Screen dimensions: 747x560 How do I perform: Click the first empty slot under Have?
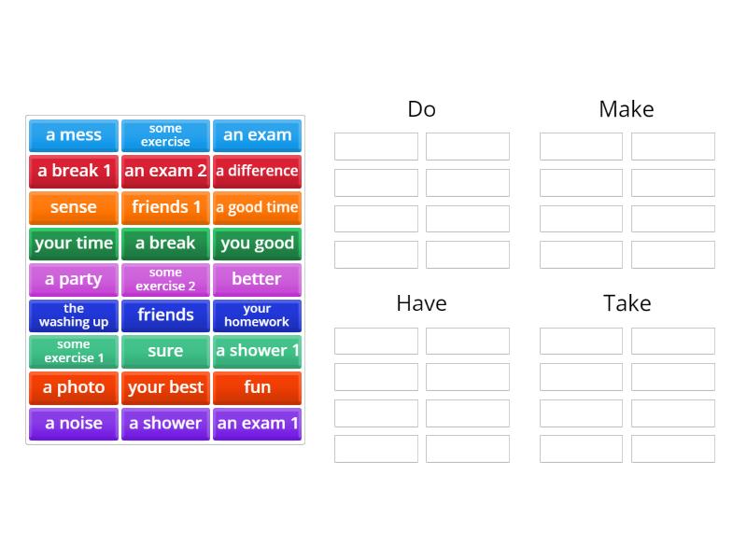click(x=375, y=341)
